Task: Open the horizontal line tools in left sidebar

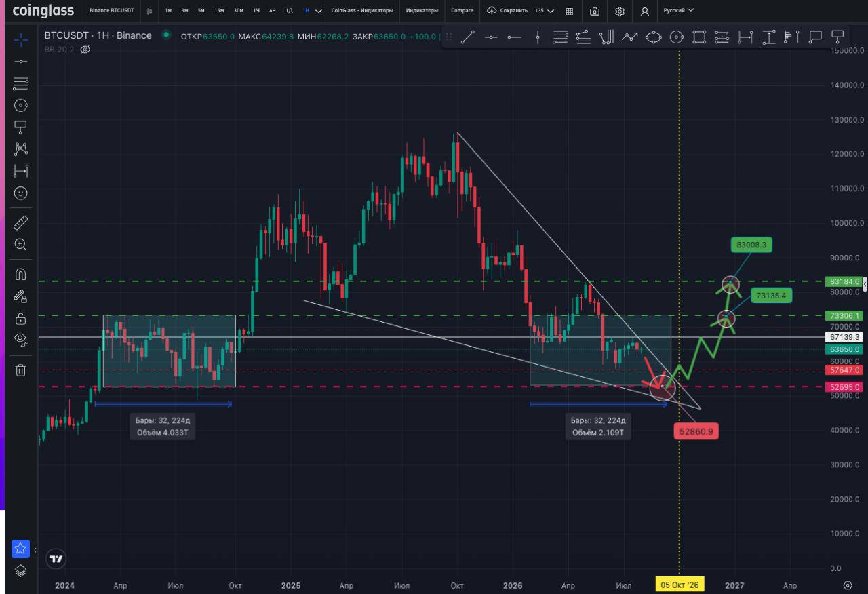Action: click(x=21, y=62)
